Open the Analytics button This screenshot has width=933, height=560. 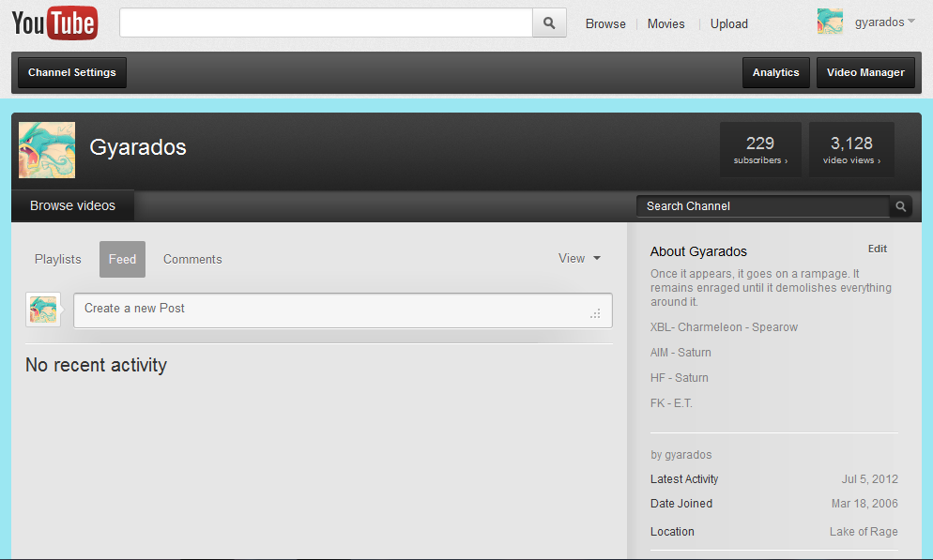[775, 72]
